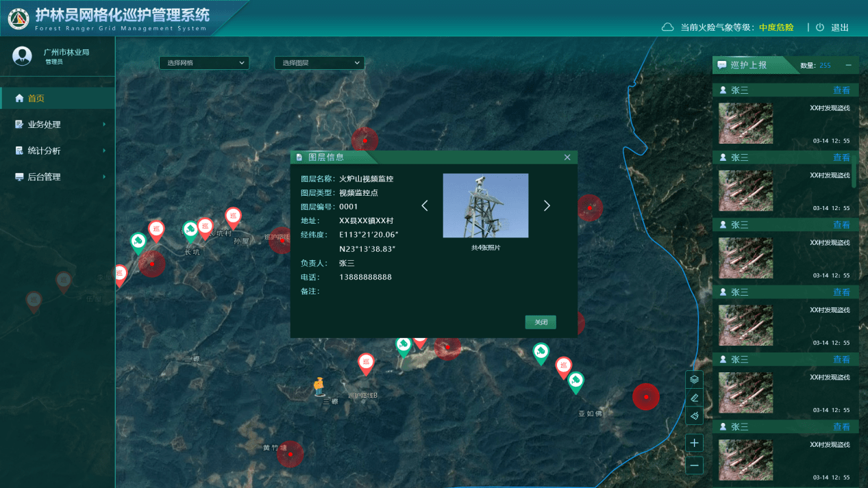Click the 广州市林业局 account name
The height and width of the screenshot is (488, 868).
pos(66,52)
